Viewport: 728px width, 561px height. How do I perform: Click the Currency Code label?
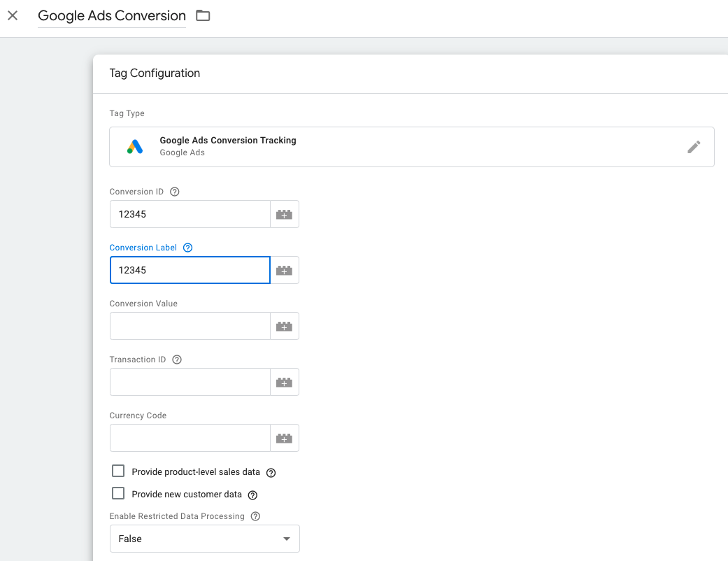click(138, 416)
